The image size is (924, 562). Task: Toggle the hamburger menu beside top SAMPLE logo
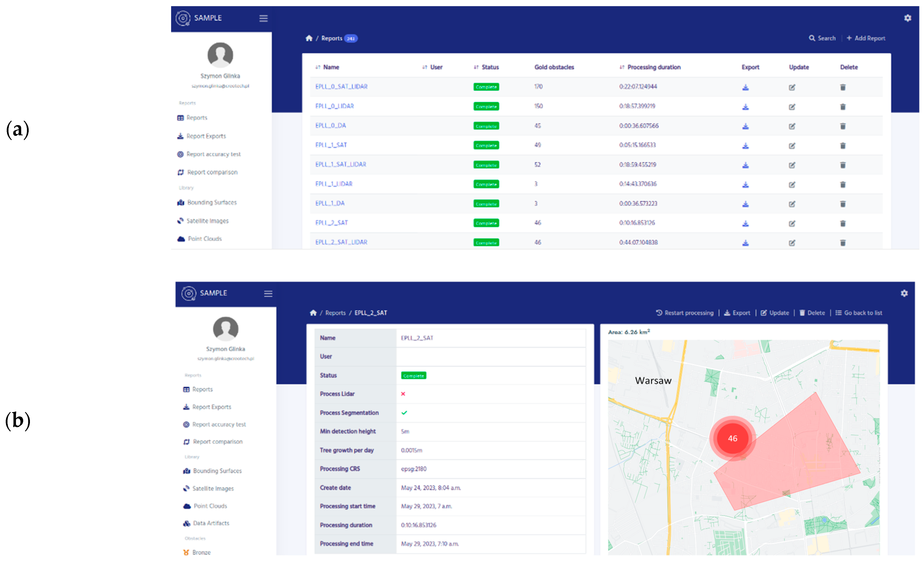tap(263, 18)
